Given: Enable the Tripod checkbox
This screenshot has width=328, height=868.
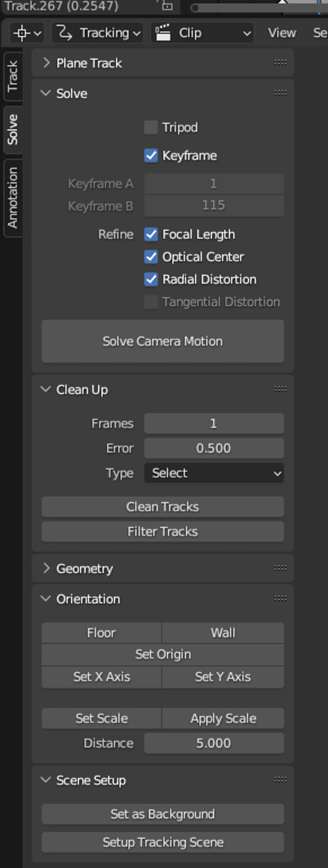Looking at the screenshot, I should tap(151, 127).
